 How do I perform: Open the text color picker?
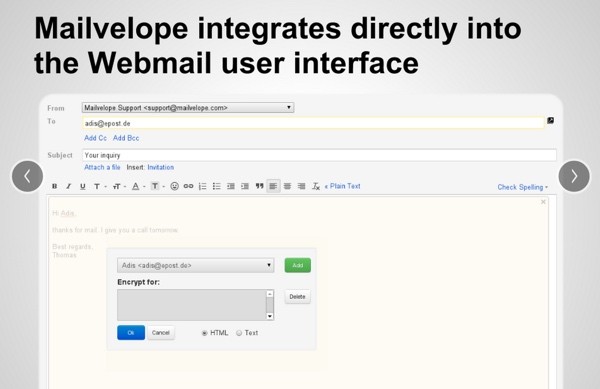[138, 186]
